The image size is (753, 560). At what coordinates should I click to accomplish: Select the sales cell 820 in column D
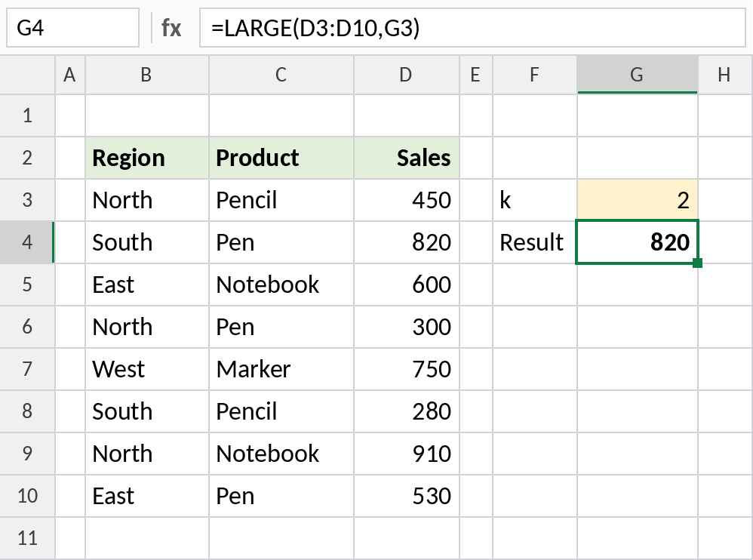point(407,242)
